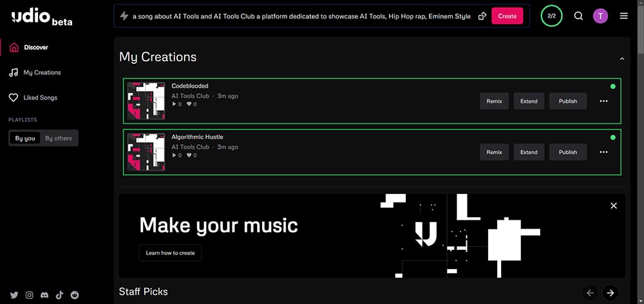Click the Discover home icon
Viewport: 644px width, 304px height.
pyautogui.click(x=14, y=47)
